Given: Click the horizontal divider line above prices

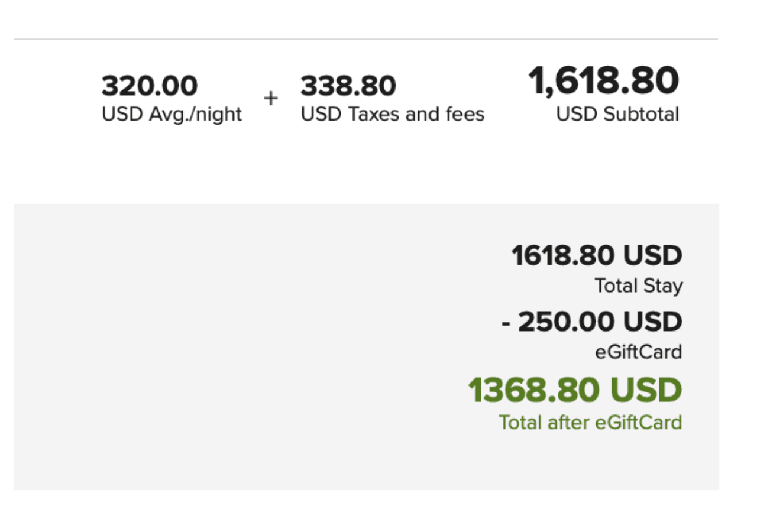Looking at the screenshot, I should [365, 40].
